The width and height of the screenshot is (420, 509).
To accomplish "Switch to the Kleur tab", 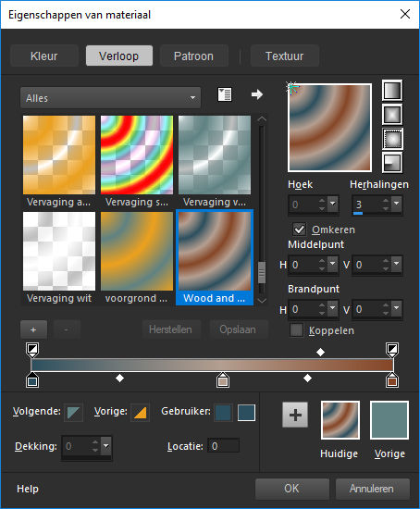I will [44, 56].
